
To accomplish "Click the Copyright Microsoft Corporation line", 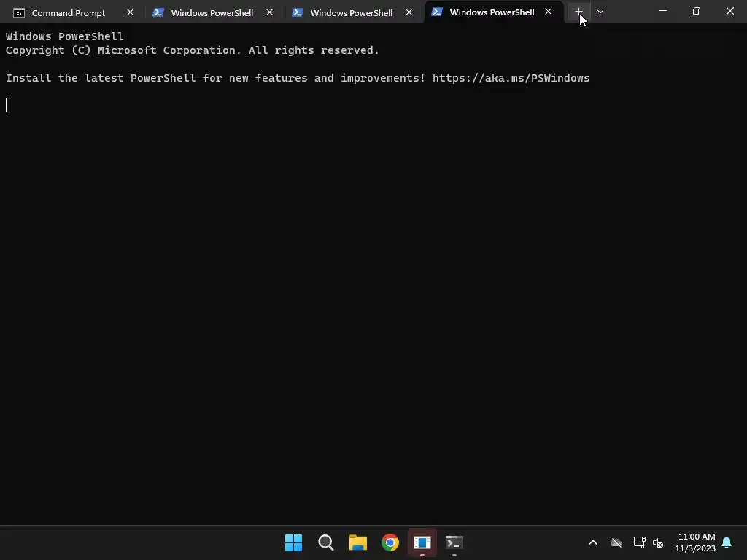I will (x=193, y=50).
